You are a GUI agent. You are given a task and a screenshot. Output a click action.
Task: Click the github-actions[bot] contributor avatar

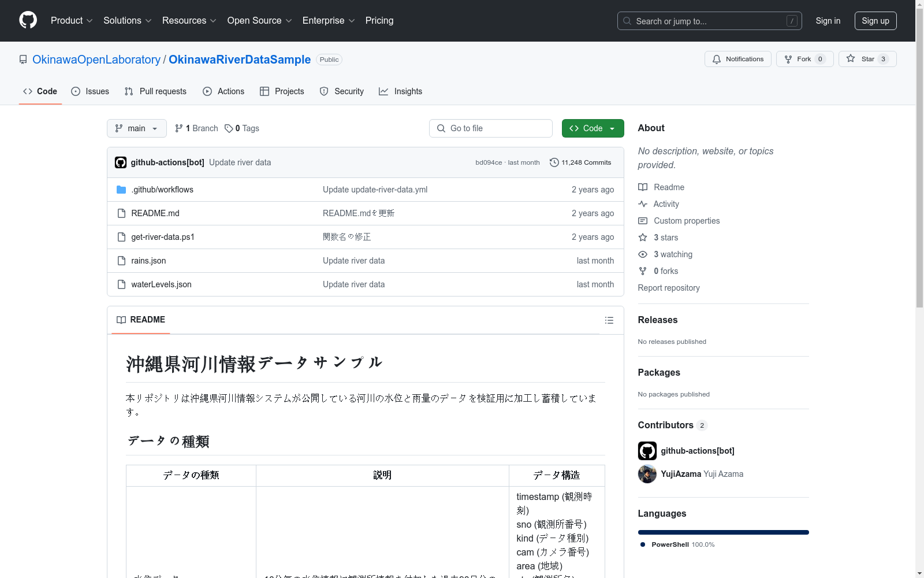(x=647, y=451)
